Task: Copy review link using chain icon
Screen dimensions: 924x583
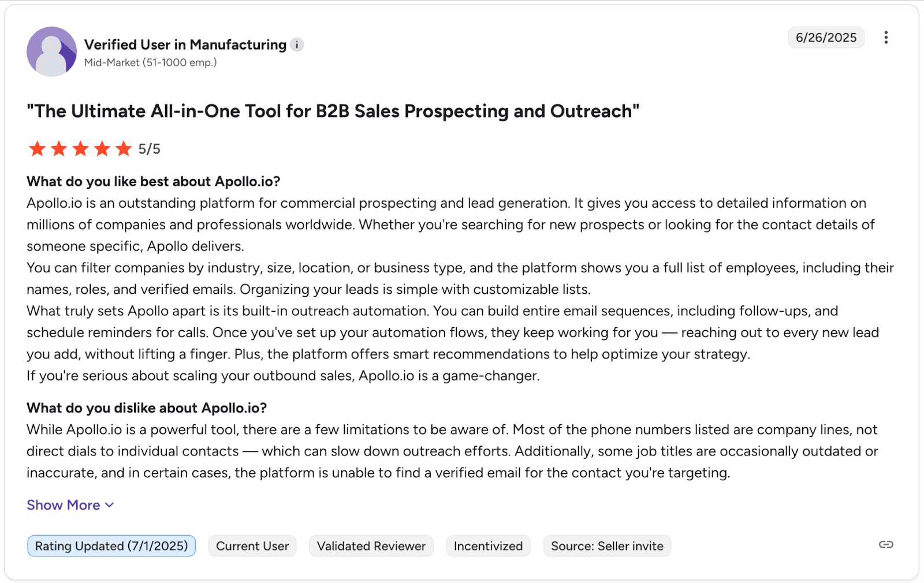Action: pos(886,544)
